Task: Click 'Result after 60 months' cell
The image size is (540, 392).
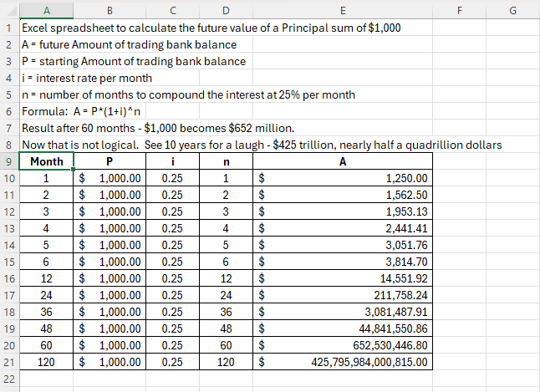Action: tap(158, 128)
